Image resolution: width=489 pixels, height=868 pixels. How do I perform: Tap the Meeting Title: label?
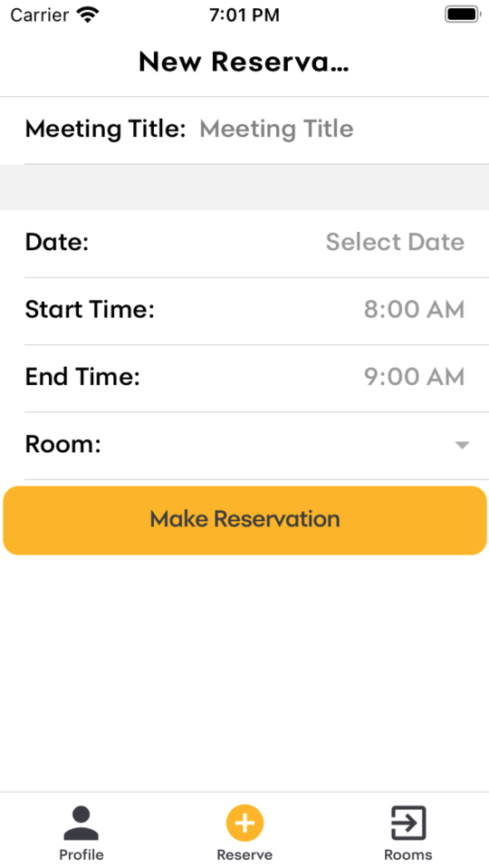[x=105, y=129]
